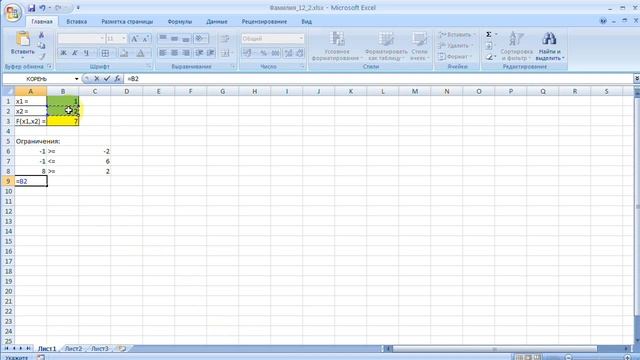Click the formula bar input containing =B2
This screenshot has width=640, height=360.
click(x=378, y=79)
